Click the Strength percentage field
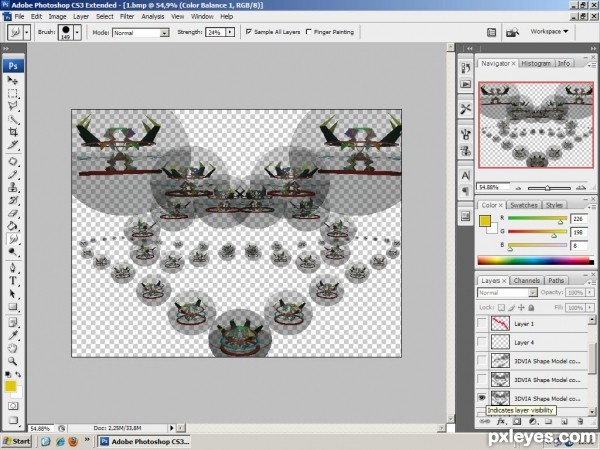The width and height of the screenshot is (600, 450). [x=215, y=32]
